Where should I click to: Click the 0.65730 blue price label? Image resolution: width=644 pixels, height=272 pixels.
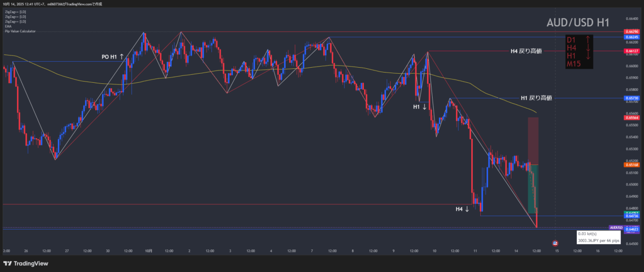coord(631,98)
